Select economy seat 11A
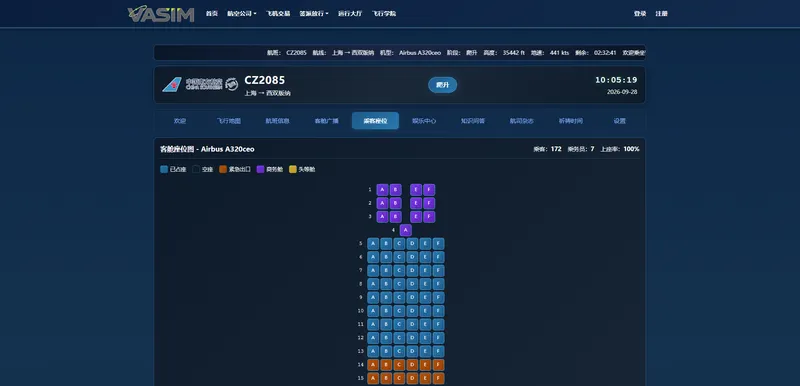This screenshot has width=800, height=386. click(x=373, y=324)
